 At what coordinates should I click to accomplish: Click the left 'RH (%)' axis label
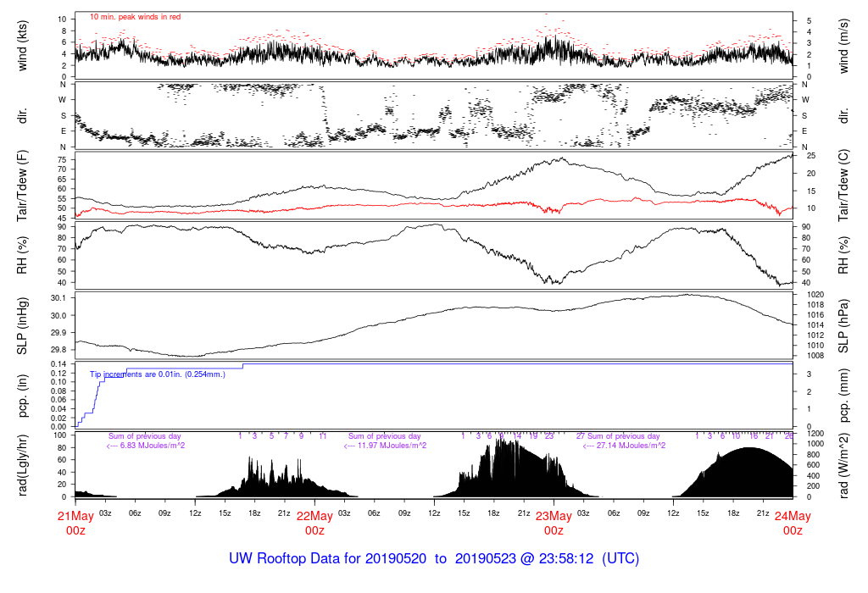coord(22,255)
